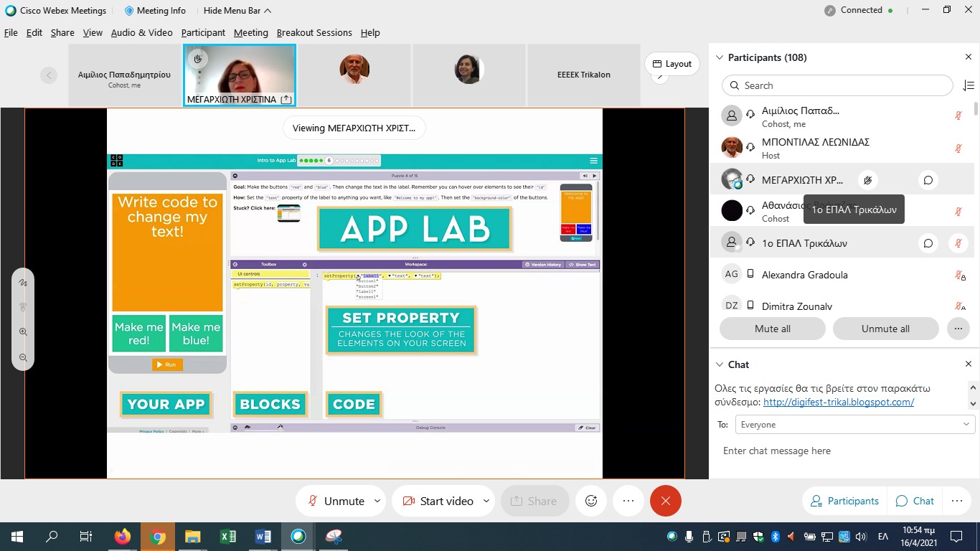
Task: Click the chat message input field
Action: tap(843, 451)
